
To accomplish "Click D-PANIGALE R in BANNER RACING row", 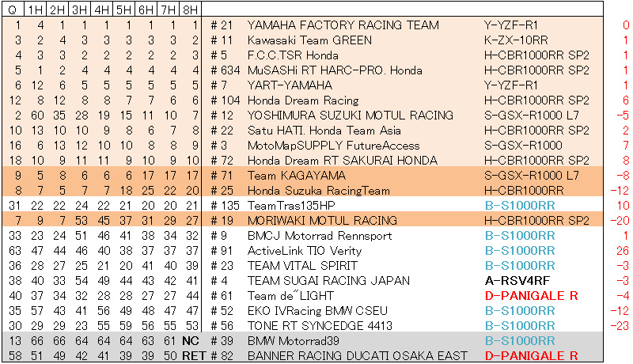I will click(x=531, y=356).
